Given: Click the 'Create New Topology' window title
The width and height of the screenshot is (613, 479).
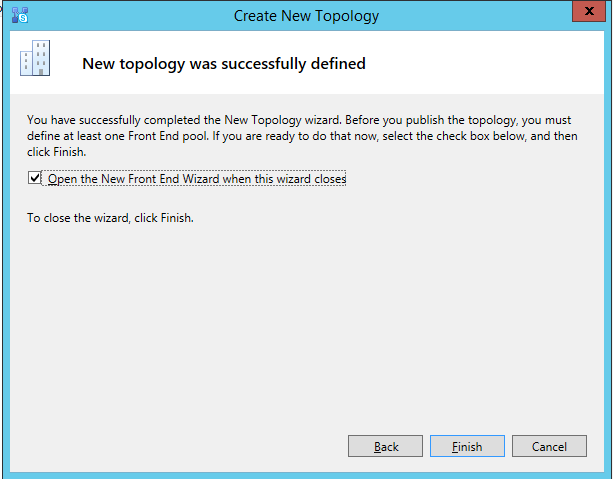Looking at the screenshot, I should (306, 16).
